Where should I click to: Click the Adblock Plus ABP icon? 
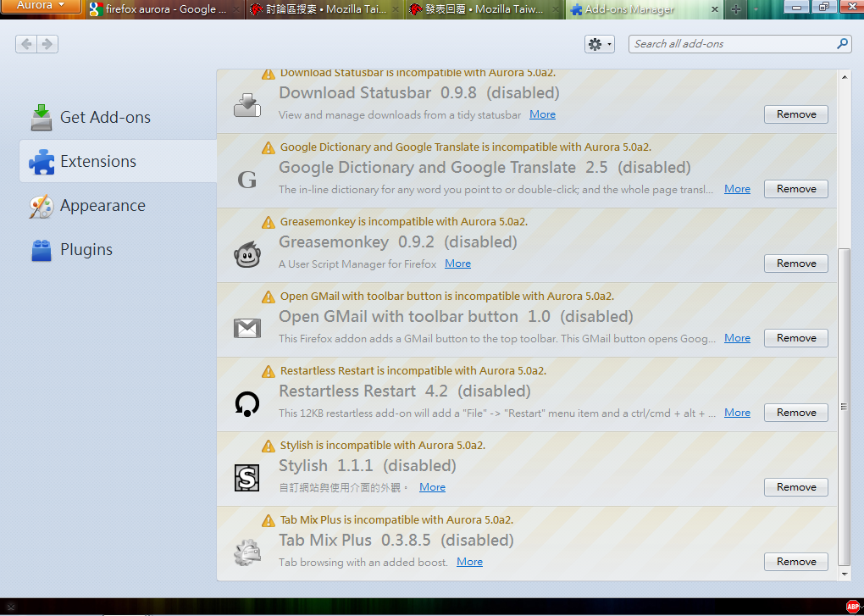[854, 607]
